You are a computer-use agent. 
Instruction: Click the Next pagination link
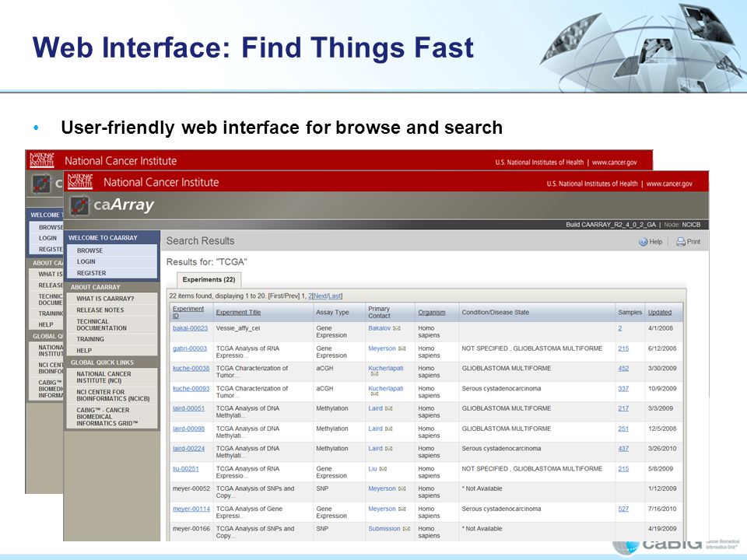point(320,296)
